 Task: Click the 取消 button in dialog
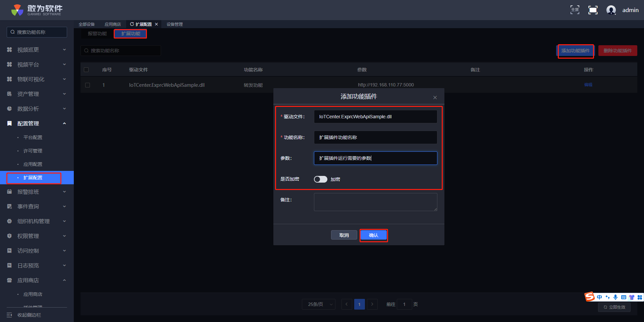click(344, 235)
